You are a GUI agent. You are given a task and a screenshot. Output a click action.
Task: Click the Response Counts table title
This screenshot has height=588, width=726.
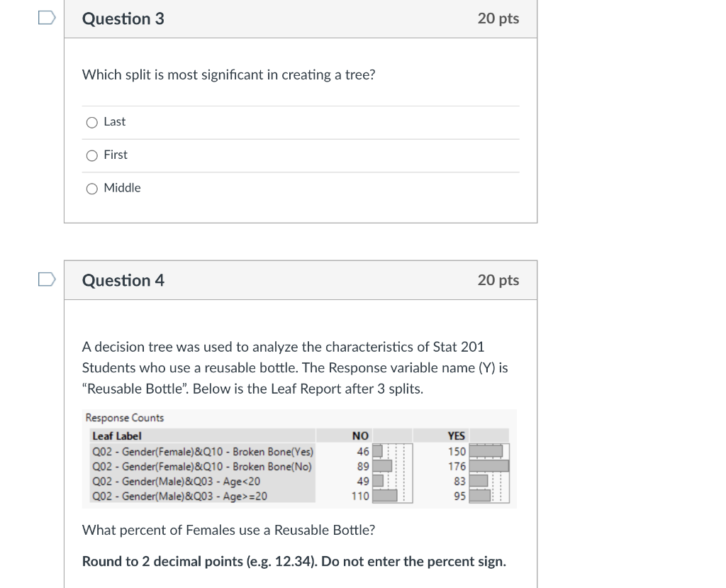pyautogui.click(x=125, y=418)
